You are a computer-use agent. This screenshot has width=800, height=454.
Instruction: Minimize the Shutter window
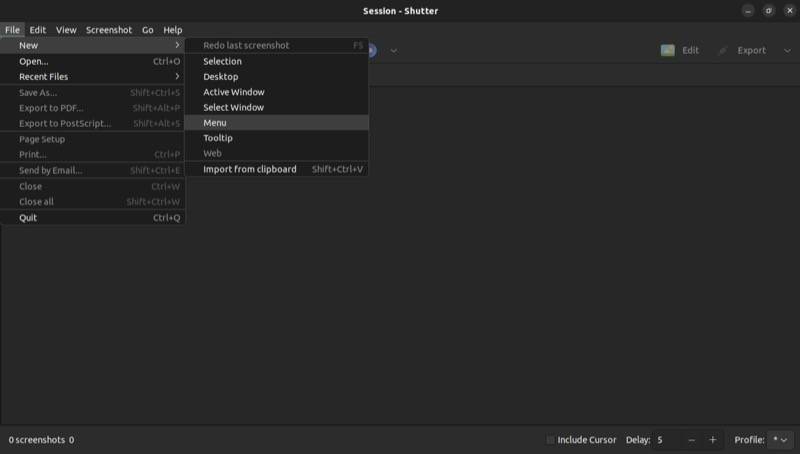[x=748, y=11]
